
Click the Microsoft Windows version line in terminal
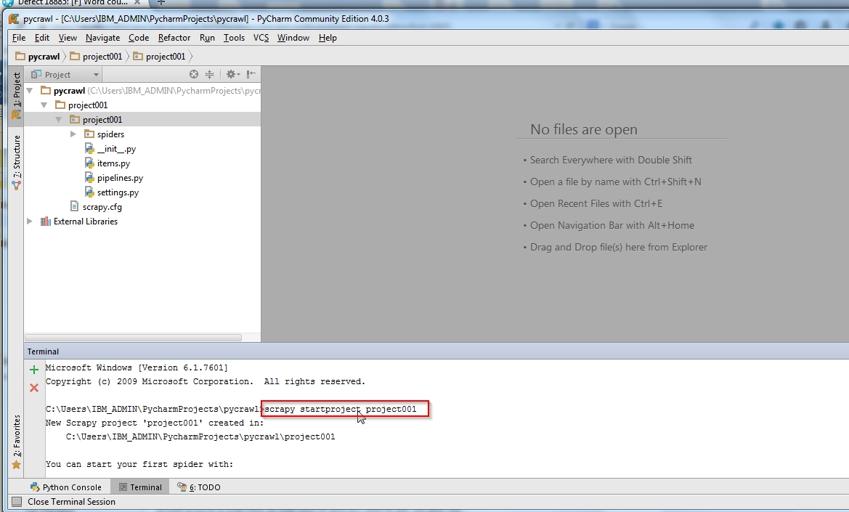(137, 367)
